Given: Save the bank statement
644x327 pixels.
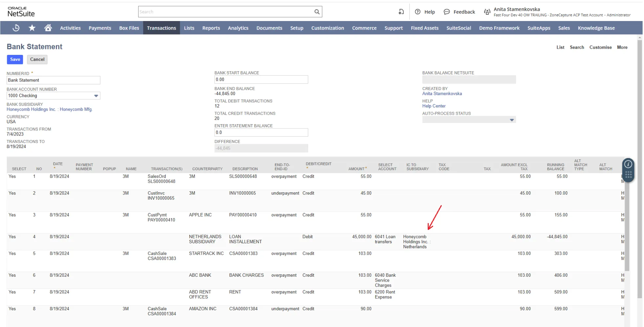Looking at the screenshot, I should [15, 59].
